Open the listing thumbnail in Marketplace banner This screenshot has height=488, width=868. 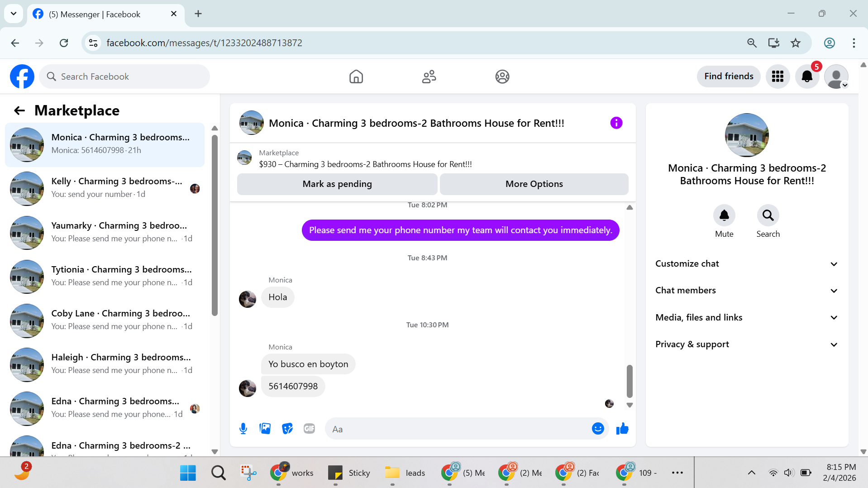(244, 158)
